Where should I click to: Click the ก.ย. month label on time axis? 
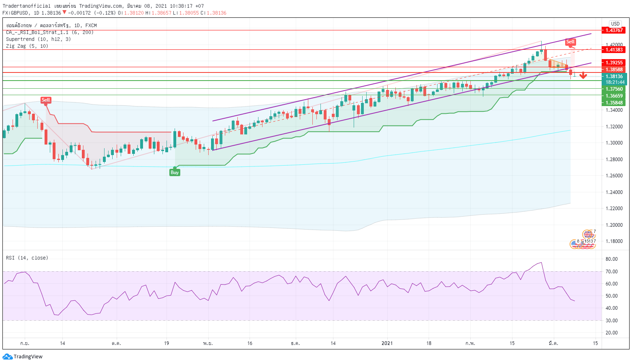[x=25, y=343]
